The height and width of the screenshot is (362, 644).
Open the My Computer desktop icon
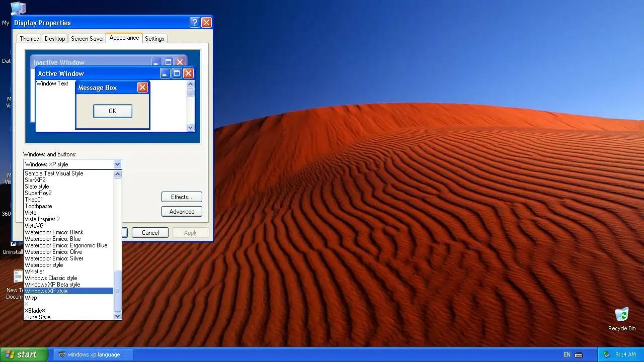point(18,8)
